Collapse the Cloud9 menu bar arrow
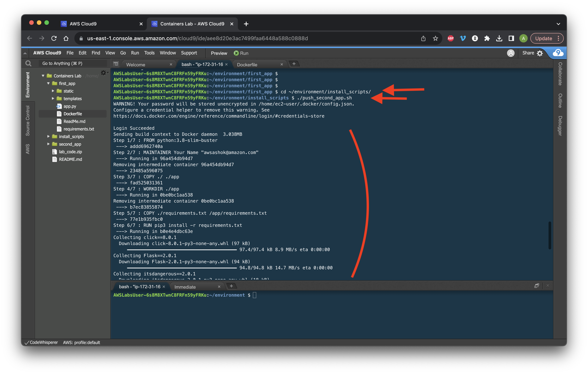The width and height of the screenshot is (588, 374). coord(25,53)
